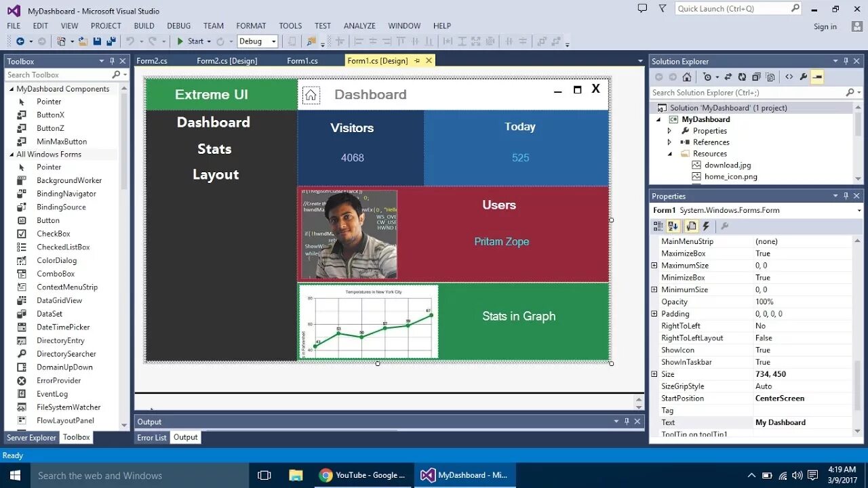This screenshot has width=868, height=488.
Task: Collapse the MyDashboard project node
Action: (x=658, y=119)
